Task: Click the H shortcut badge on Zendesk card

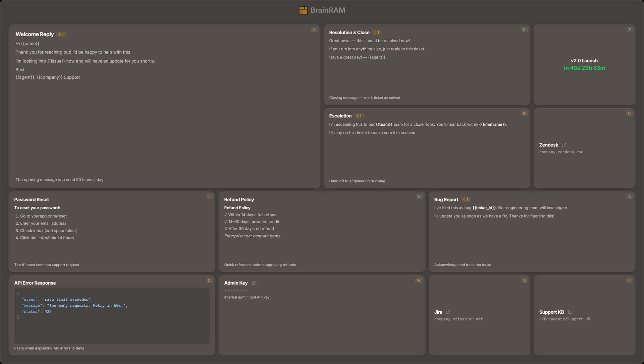Action: pyautogui.click(x=629, y=113)
